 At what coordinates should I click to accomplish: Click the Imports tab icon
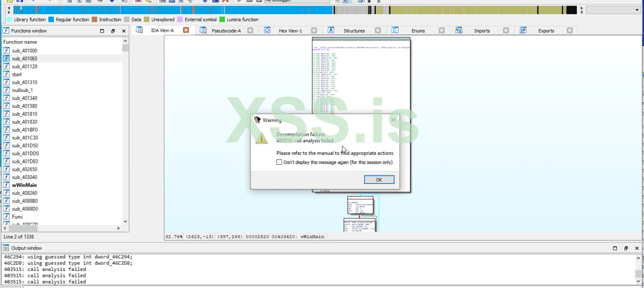(x=459, y=30)
